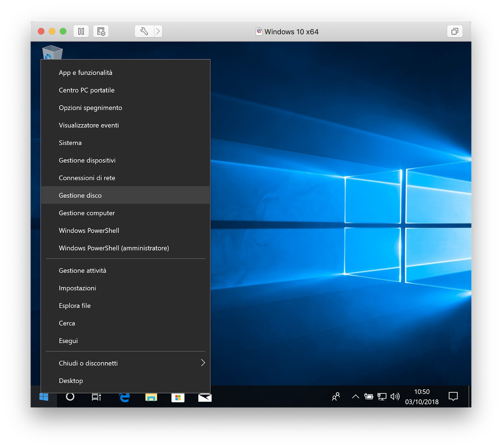Open the Mail app on taskbar
The width and height of the screenshot is (502, 448).
(205, 398)
